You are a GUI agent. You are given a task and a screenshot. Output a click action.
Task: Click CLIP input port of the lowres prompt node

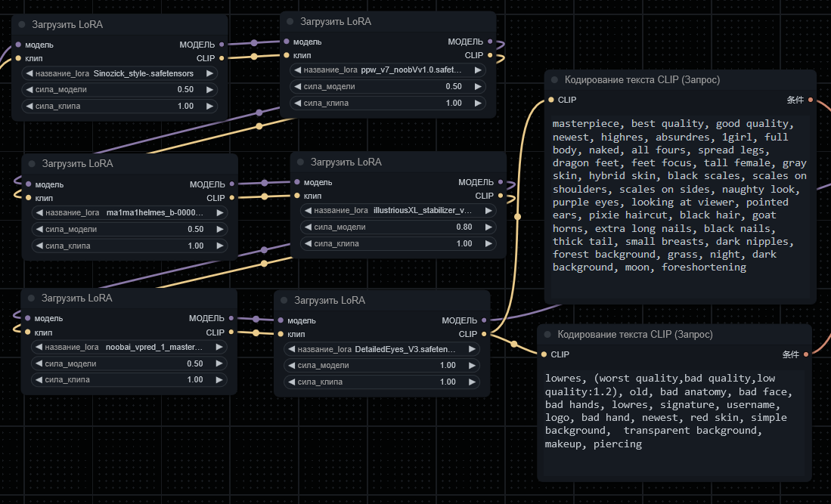pyautogui.click(x=544, y=354)
